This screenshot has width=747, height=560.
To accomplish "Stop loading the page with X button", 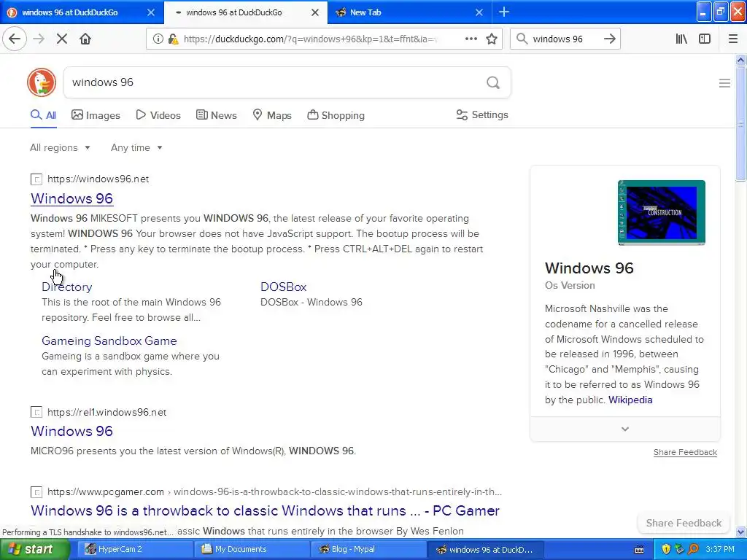I will point(62,39).
